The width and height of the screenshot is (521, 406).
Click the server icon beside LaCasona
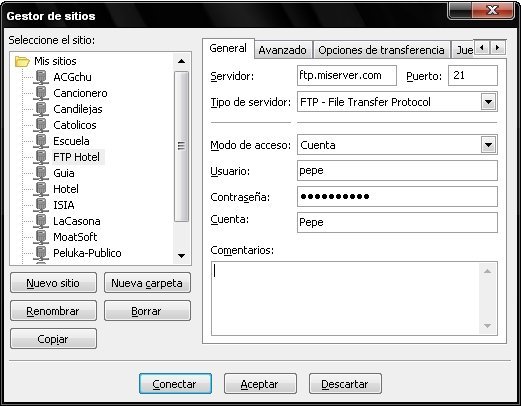tap(41, 221)
